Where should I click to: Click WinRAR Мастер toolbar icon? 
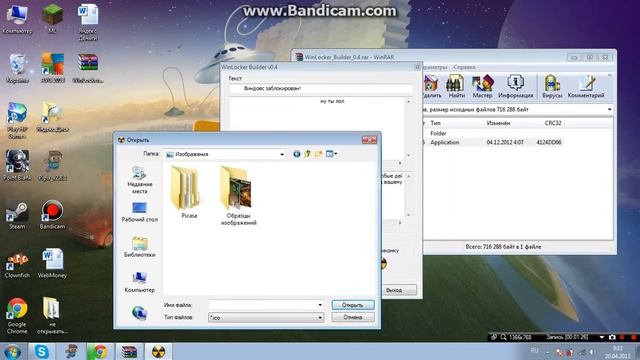pos(482,87)
